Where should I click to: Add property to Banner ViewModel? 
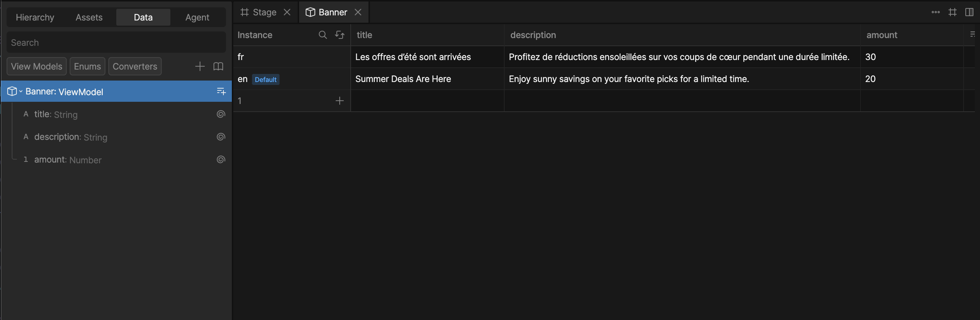pyautogui.click(x=221, y=92)
